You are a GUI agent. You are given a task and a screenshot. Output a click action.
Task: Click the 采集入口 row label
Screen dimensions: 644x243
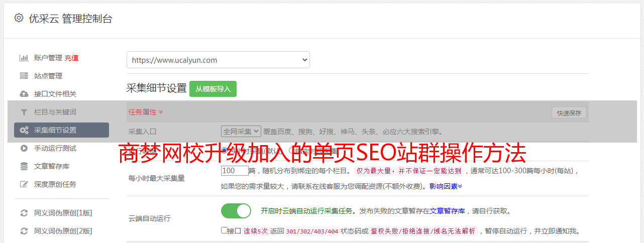tap(143, 132)
